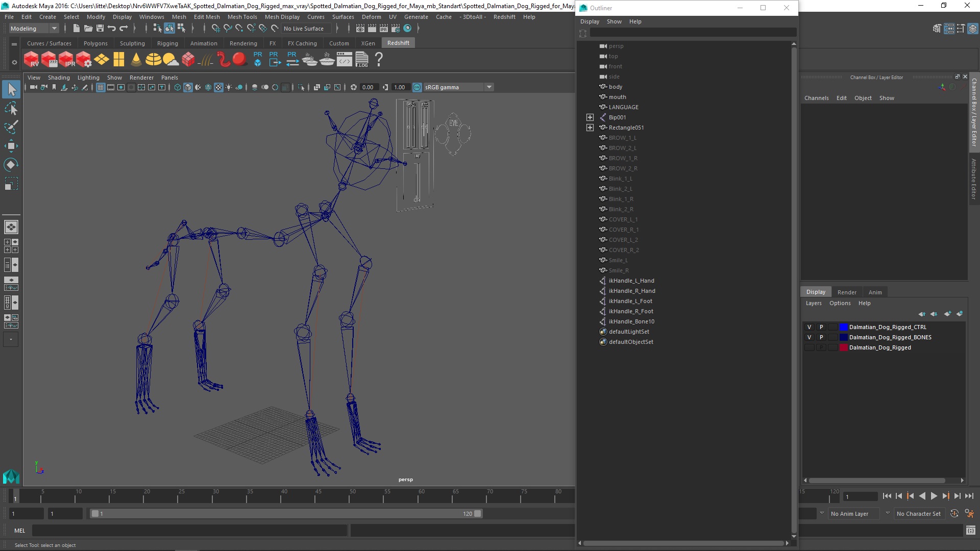Image resolution: width=980 pixels, height=551 pixels.
Task: Switch to the Polygons shelf tab
Action: click(x=95, y=43)
